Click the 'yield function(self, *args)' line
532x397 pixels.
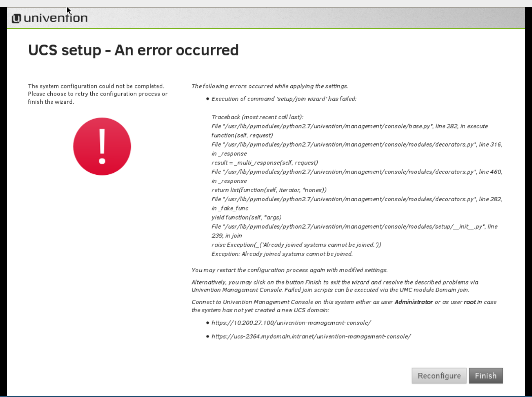pos(246,218)
